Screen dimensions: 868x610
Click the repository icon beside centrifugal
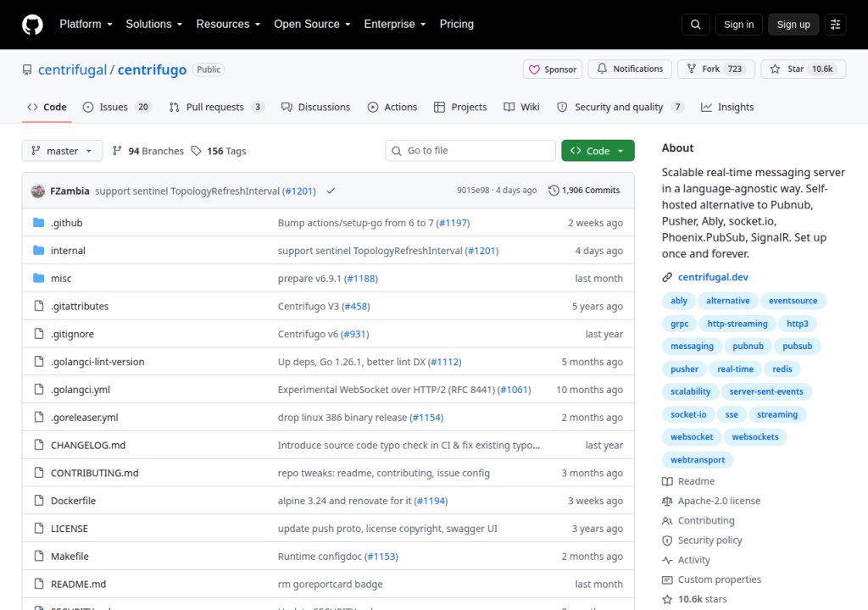coord(27,69)
